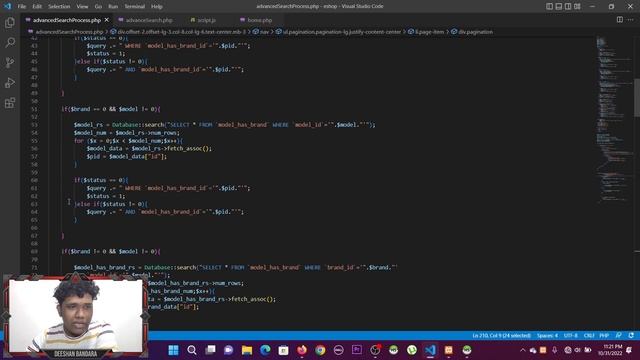
Task: Open the Help menu
Action: 157,7
